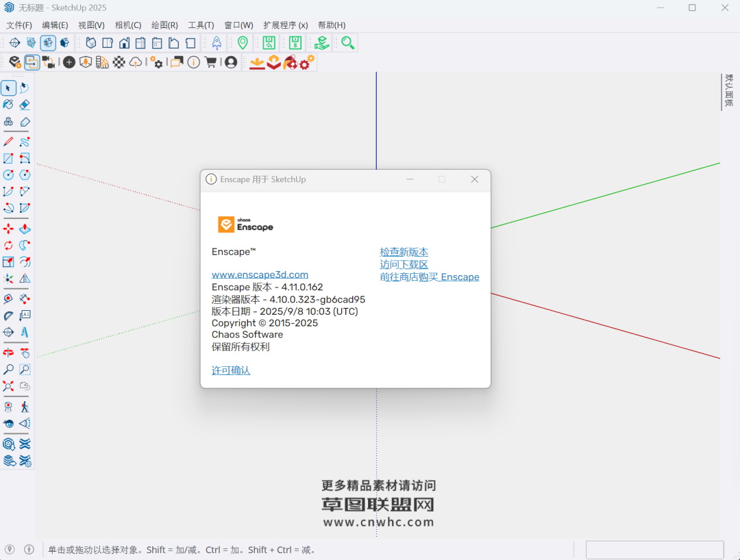
Task: Click the 检查新版本 link
Action: pos(404,253)
